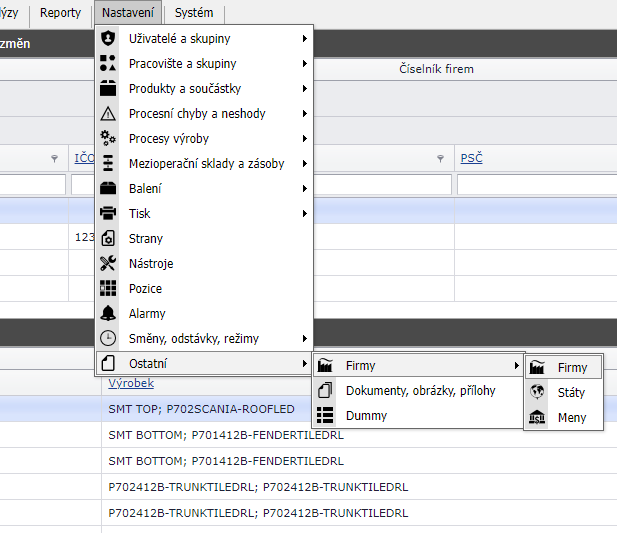Click the bell icon for Alarmy
The height and width of the screenshot is (533, 617).
pyautogui.click(x=108, y=314)
